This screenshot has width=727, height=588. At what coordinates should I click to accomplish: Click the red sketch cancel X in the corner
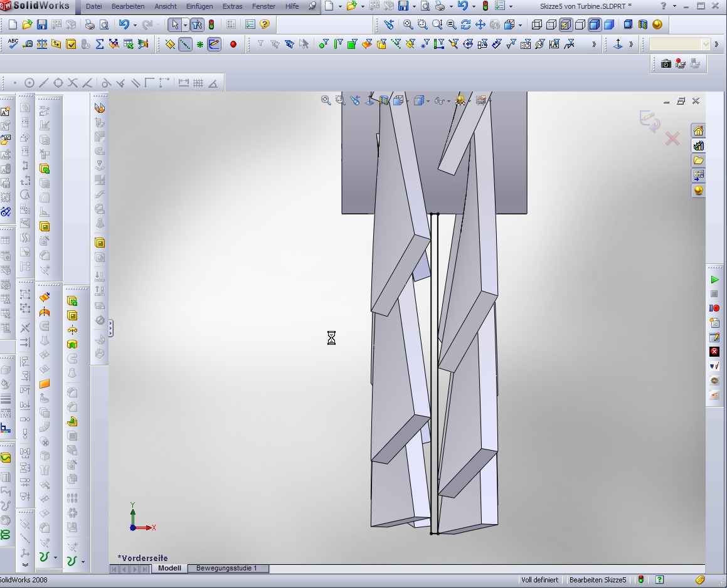pos(672,139)
